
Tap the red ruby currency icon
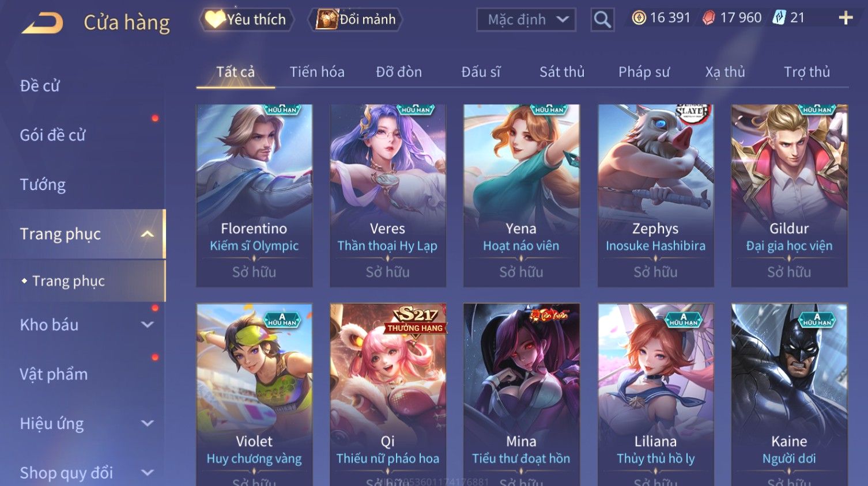pyautogui.click(x=708, y=18)
